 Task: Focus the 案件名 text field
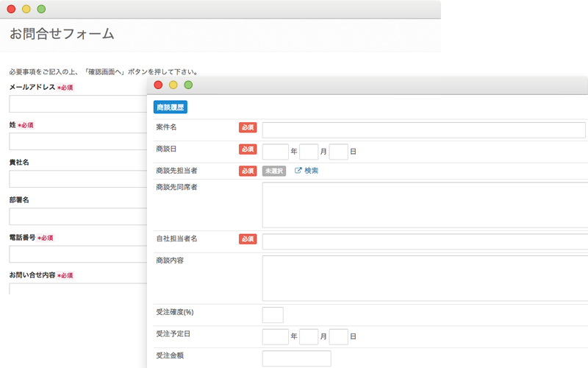click(424, 130)
